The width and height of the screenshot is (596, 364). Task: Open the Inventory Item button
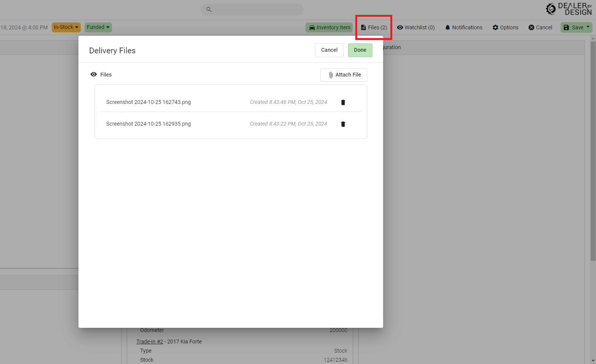tap(329, 27)
